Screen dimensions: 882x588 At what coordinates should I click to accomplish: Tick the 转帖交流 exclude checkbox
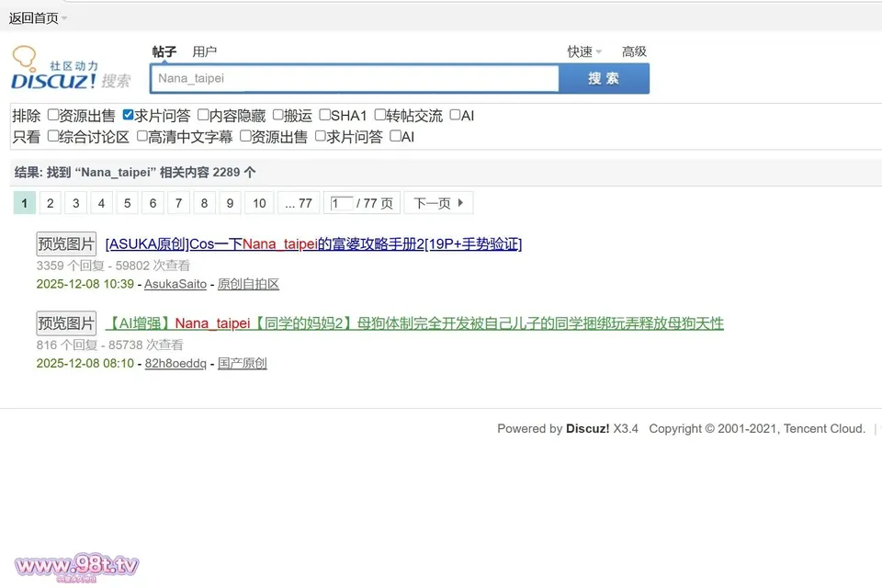[379, 115]
